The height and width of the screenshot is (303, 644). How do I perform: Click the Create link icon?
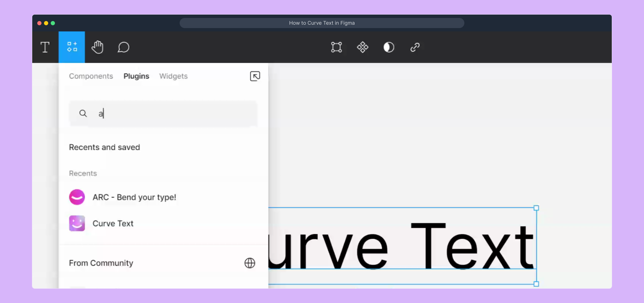pos(415,47)
